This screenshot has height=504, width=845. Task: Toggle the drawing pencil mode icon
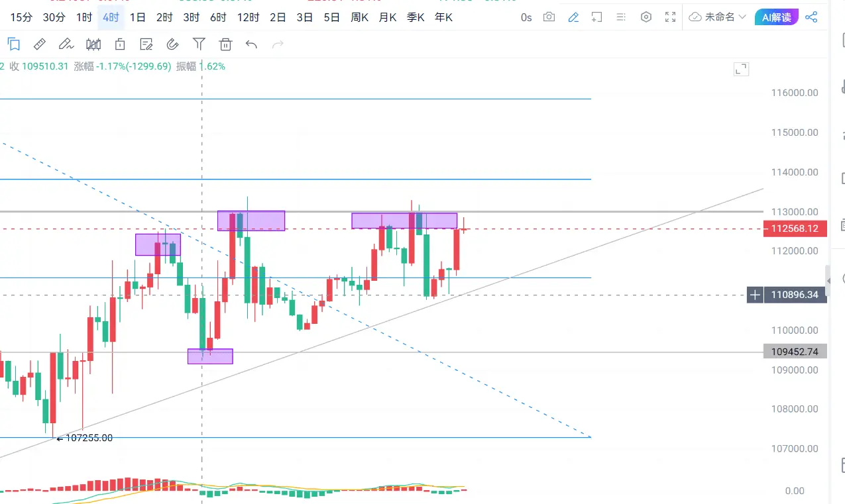coord(574,17)
